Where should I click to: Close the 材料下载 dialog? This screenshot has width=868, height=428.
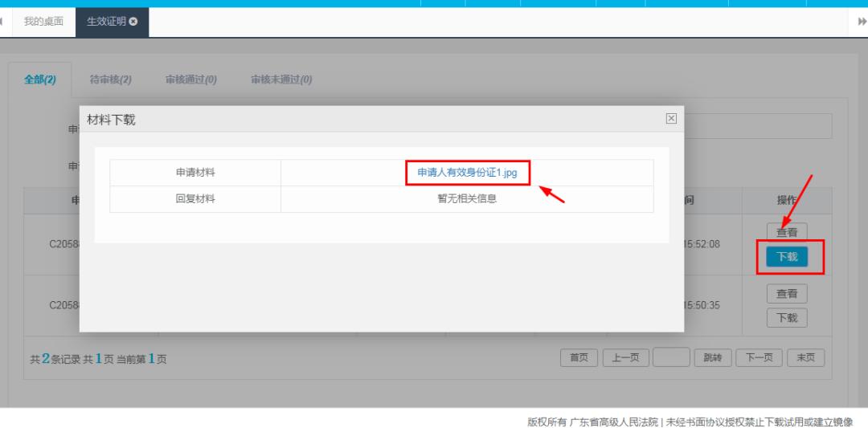click(671, 119)
